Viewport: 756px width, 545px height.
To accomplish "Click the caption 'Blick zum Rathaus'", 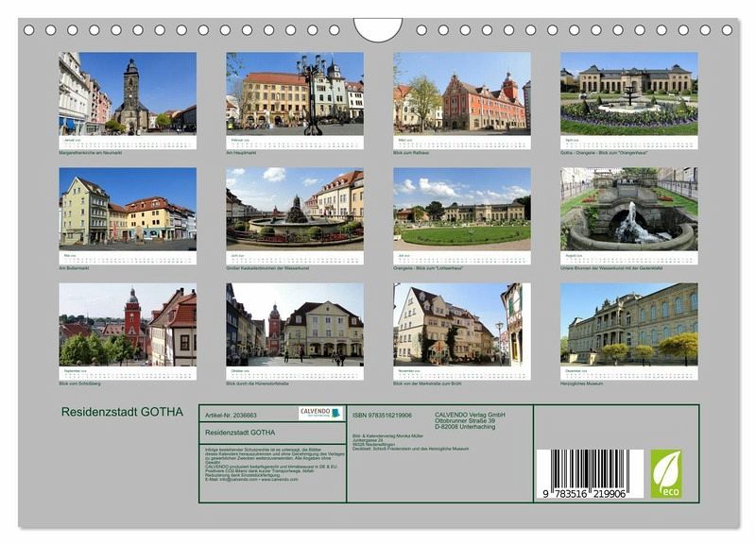I will pyautogui.click(x=411, y=153).
